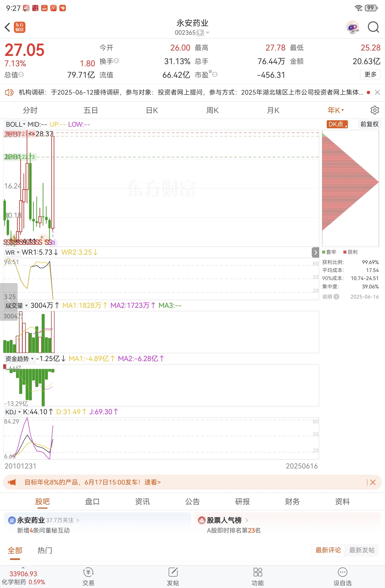The height and width of the screenshot is (588, 385).
Task: Show more quote details via 更多
Action: [370, 74]
